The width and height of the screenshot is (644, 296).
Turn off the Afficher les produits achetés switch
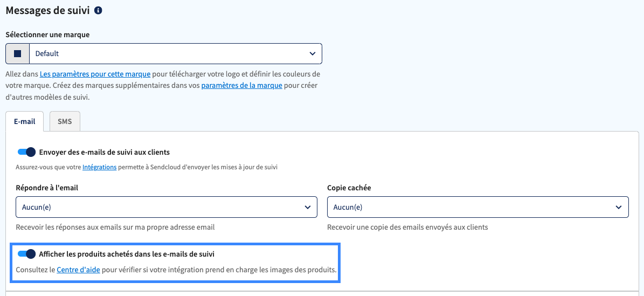27,254
